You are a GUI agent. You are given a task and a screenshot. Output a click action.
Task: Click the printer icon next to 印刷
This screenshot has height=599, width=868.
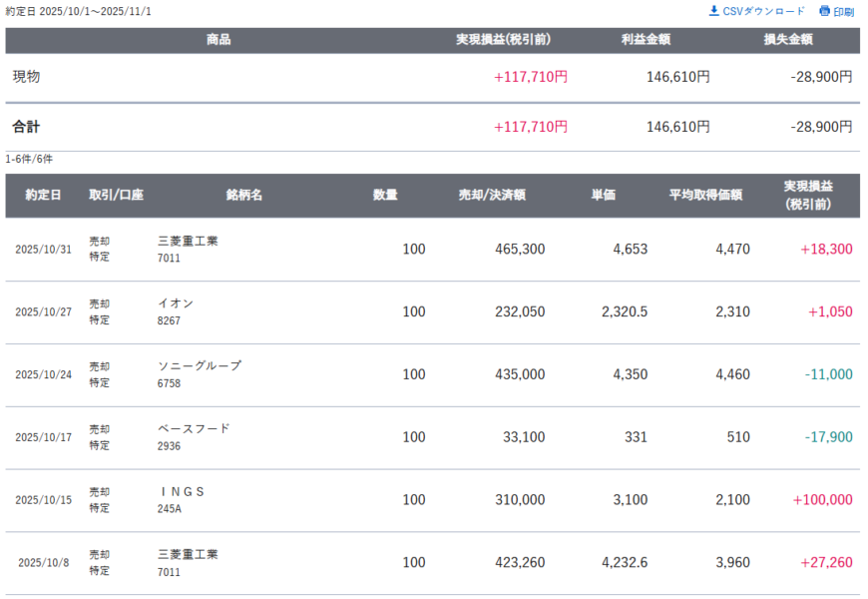pyautogui.click(x=824, y=11)
